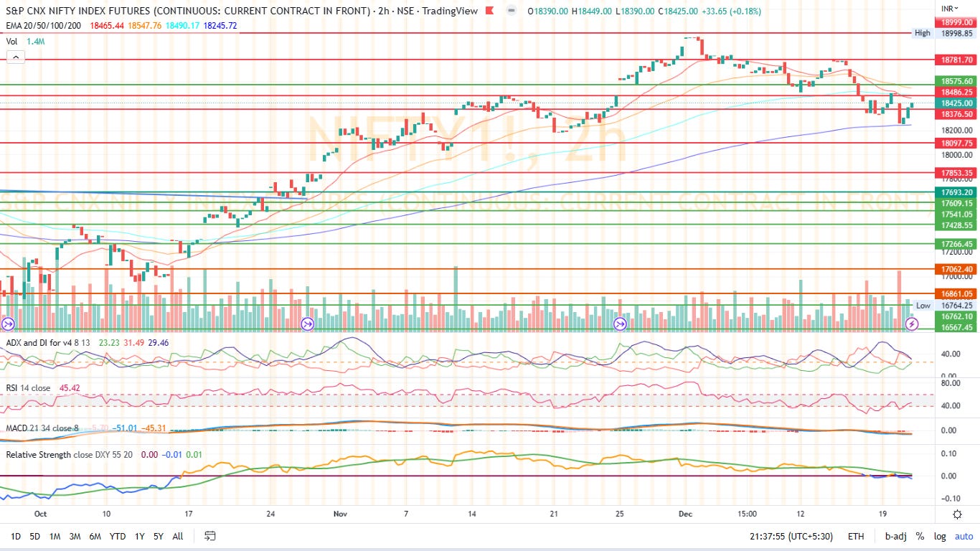Click the green 17266.45 price label
Viewport: 980px width, 551px height.
[957, 244]
